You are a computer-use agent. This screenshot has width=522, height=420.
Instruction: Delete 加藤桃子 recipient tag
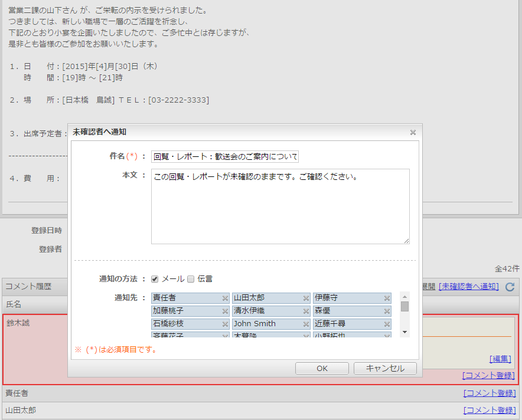[225, 311]
